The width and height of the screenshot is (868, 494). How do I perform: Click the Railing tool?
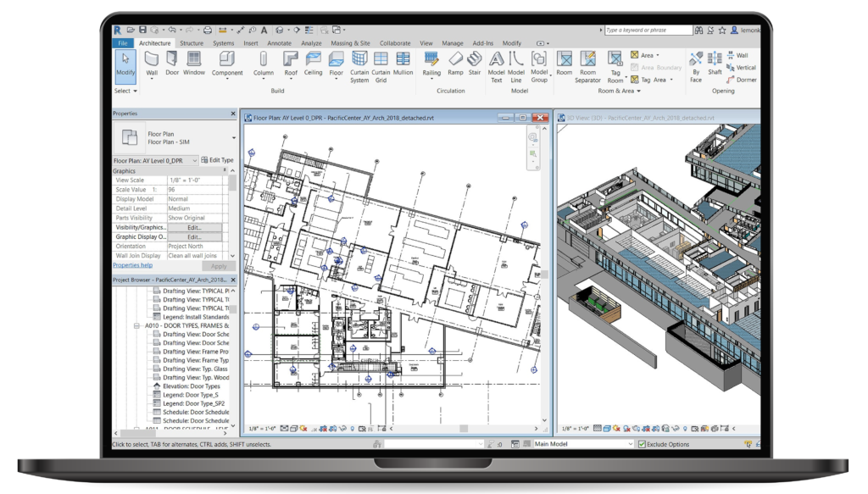(432, 63)
